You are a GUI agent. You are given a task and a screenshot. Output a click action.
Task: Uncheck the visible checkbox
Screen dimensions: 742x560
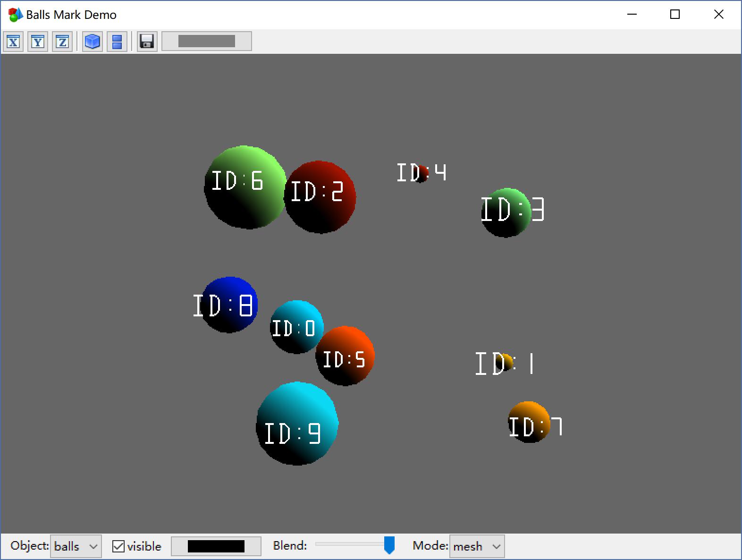tap(118, 546)
